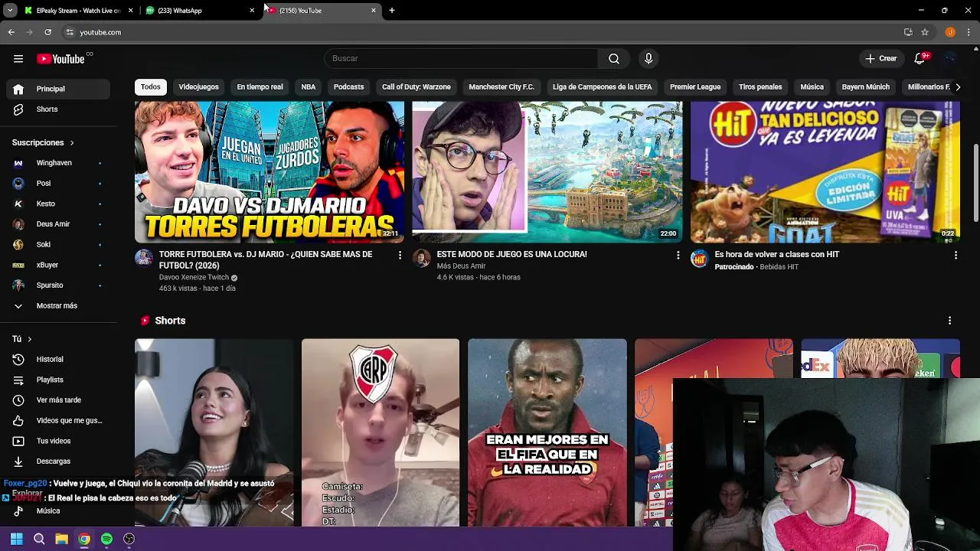The height and width of the screenshot is (551, 980).
Task: Select the Videojuegos filter chip
Action: pyautogui.click(x=198, y=87)
